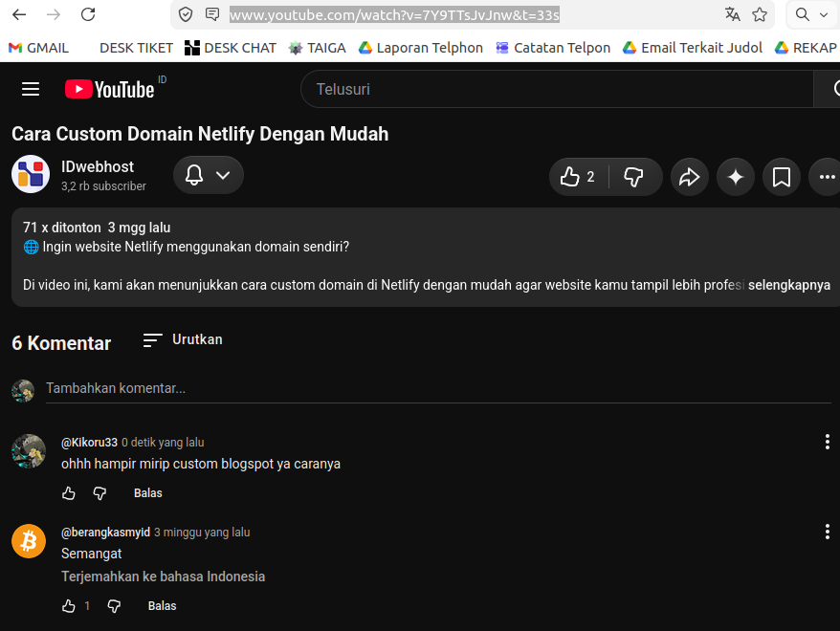
Task: Open options menu for @berangkasmyid comment
Action: (x=828, y=532)
